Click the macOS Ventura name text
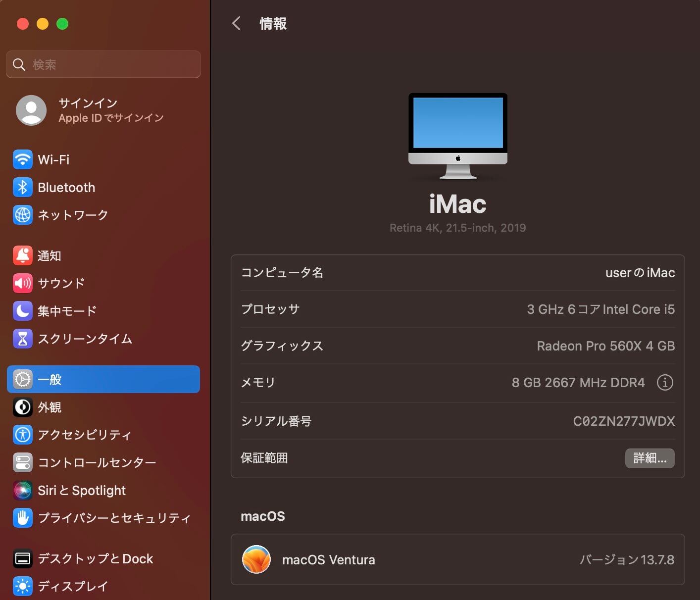The image size is (700, 600). click(329, 559)
